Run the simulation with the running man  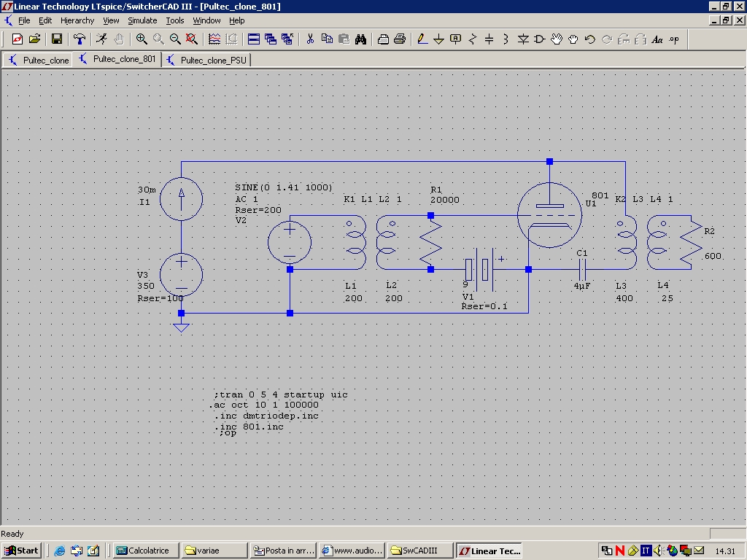[101, 39]
